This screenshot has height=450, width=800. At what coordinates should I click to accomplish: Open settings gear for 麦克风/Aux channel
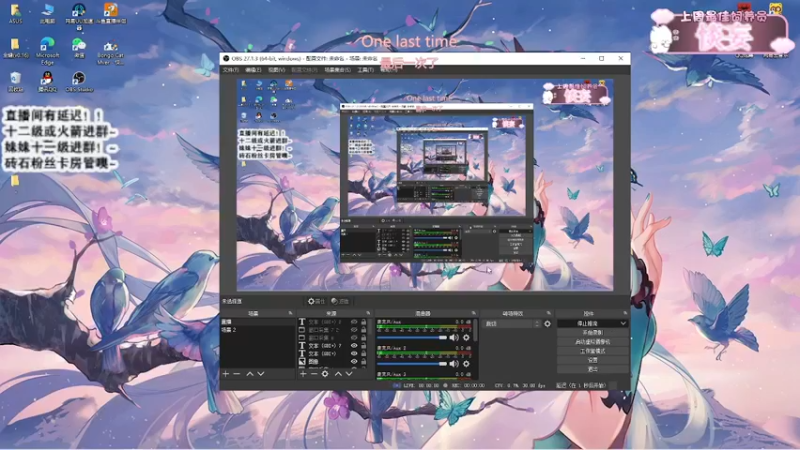click(466, 337)
